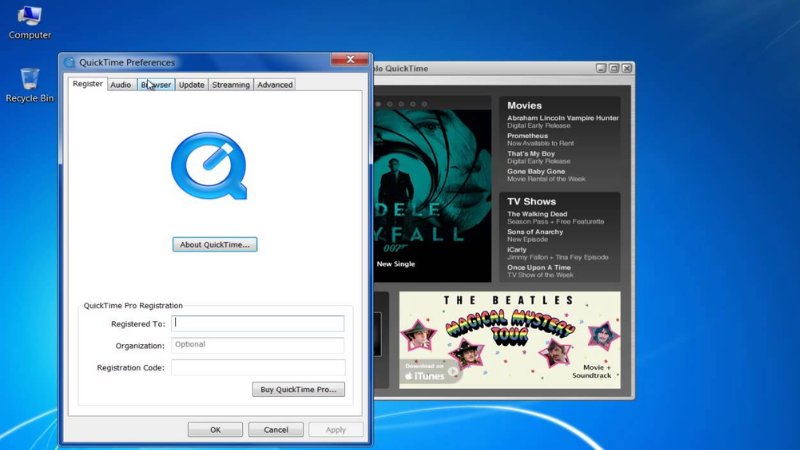
Task: Confirm with the OK button
Action: pos(215,430)
